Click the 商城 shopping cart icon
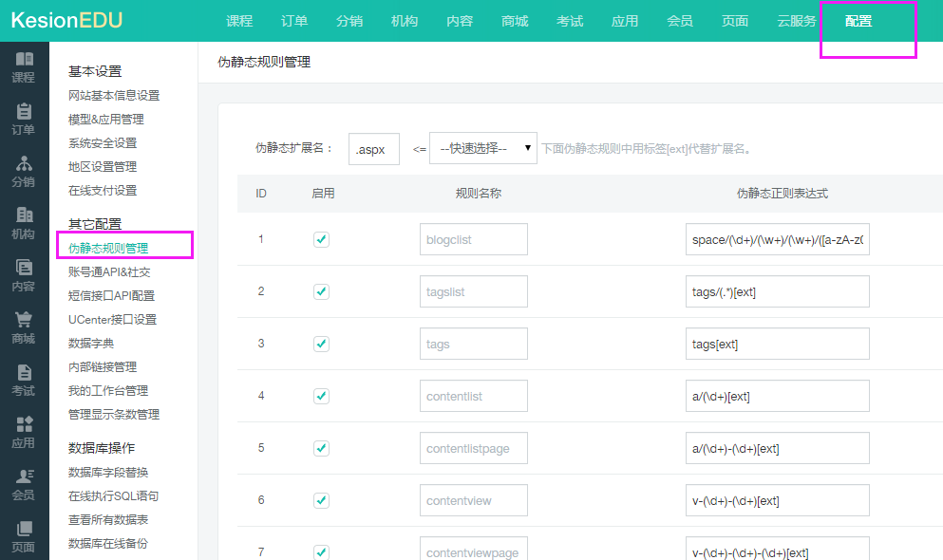 pos(24,321)
